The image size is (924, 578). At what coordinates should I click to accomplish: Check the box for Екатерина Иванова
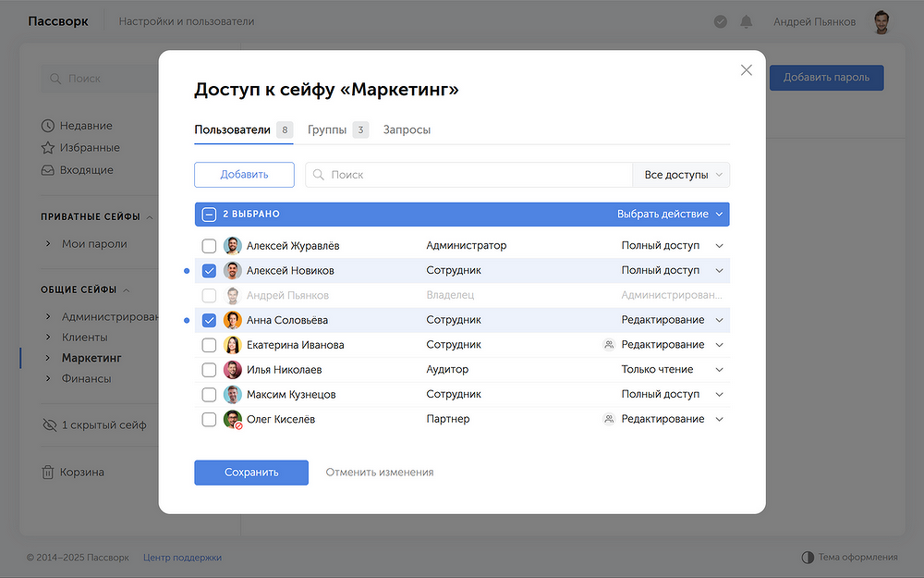point(209,345)
